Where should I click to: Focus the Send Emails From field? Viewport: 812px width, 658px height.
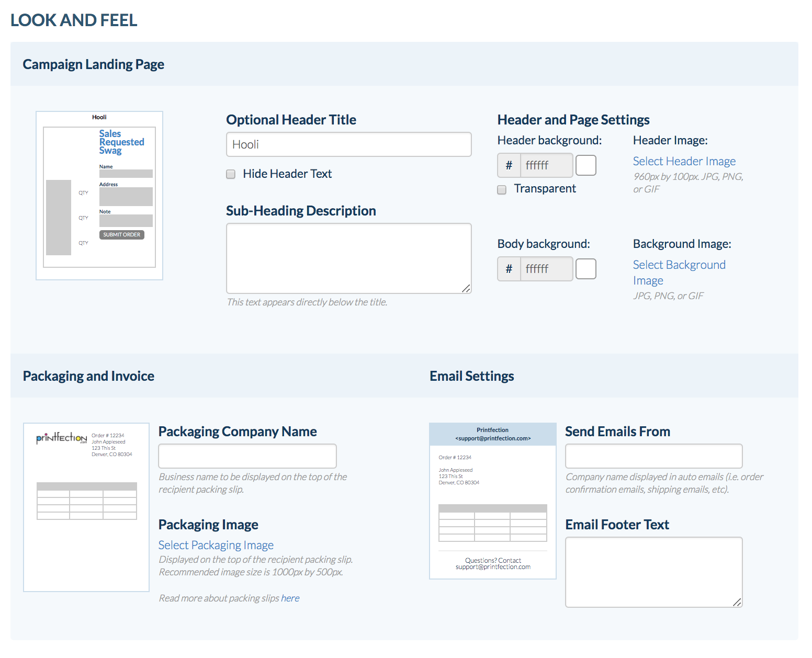click(653, 456)
